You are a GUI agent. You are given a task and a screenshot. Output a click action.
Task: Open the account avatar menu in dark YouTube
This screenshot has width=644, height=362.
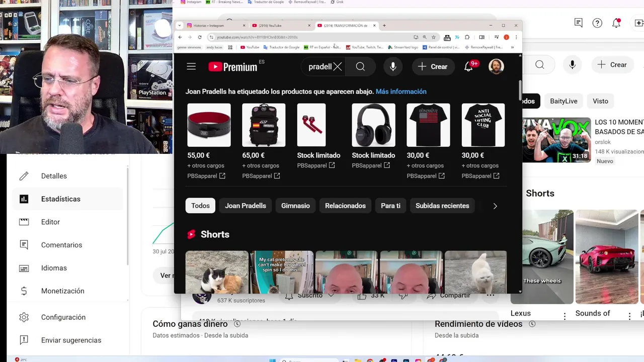[x=496, y=66]
